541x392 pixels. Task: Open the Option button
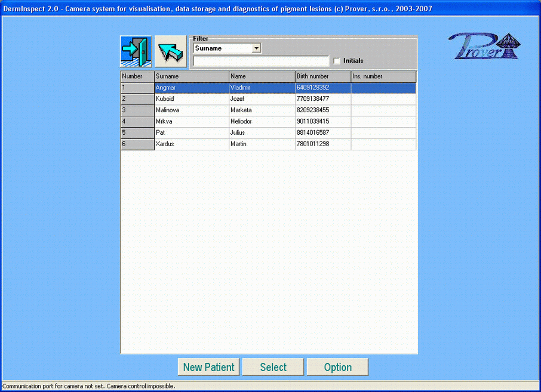coord(337,367)
